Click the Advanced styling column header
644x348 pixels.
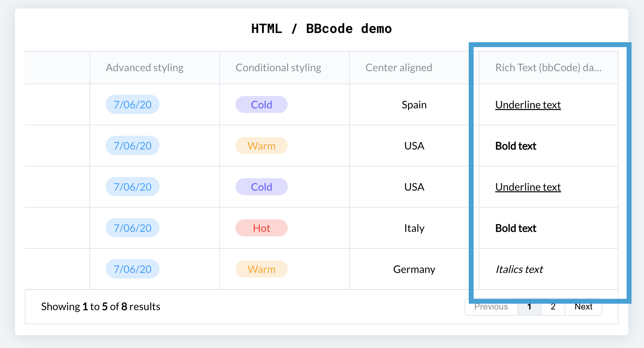pyautogui.click(x=145, y=68)
